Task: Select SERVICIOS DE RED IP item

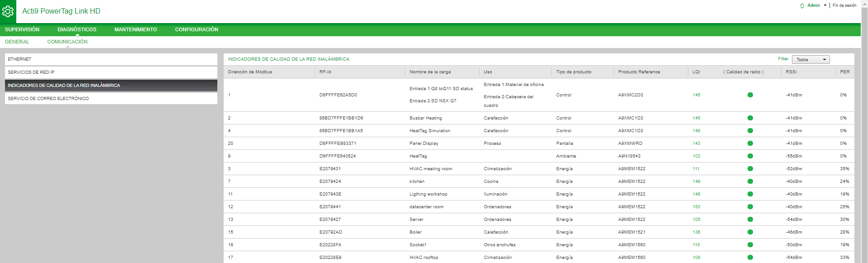Action: 111,72
